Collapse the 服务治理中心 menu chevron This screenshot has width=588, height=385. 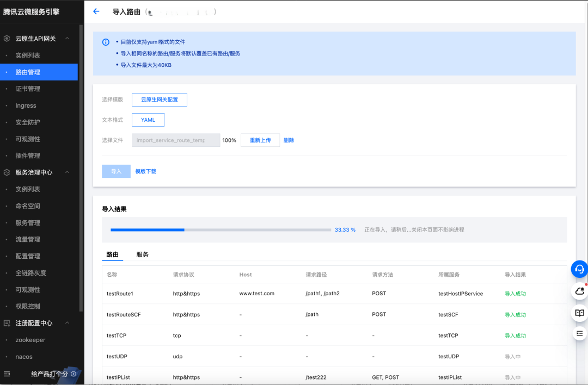pos(67,172)
